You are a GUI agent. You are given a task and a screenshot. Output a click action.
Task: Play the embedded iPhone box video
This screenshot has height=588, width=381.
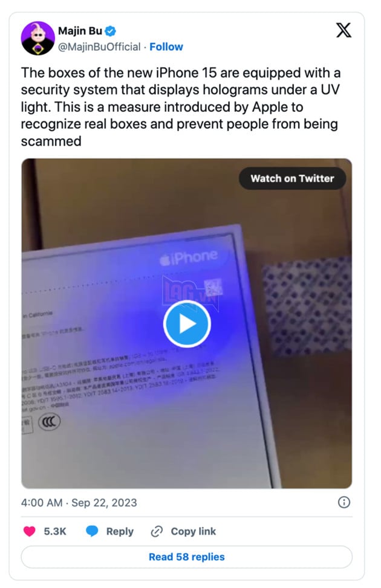[186, 324]
